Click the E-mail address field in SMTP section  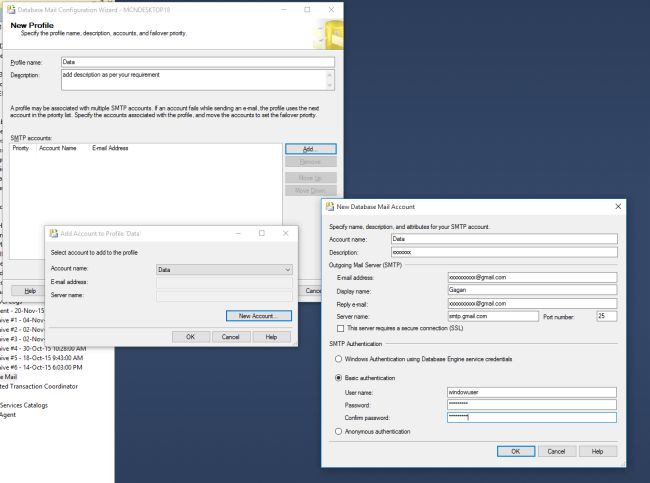pos(532,277)
